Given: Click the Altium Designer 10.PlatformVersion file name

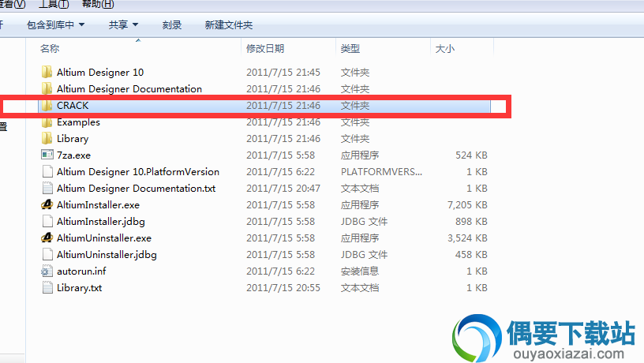Looking at the screenshot, I should 138,172.
